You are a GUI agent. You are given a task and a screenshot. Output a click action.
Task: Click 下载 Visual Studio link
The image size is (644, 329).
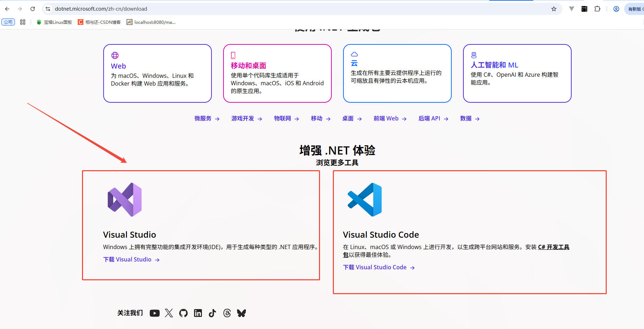click(131, 260)
